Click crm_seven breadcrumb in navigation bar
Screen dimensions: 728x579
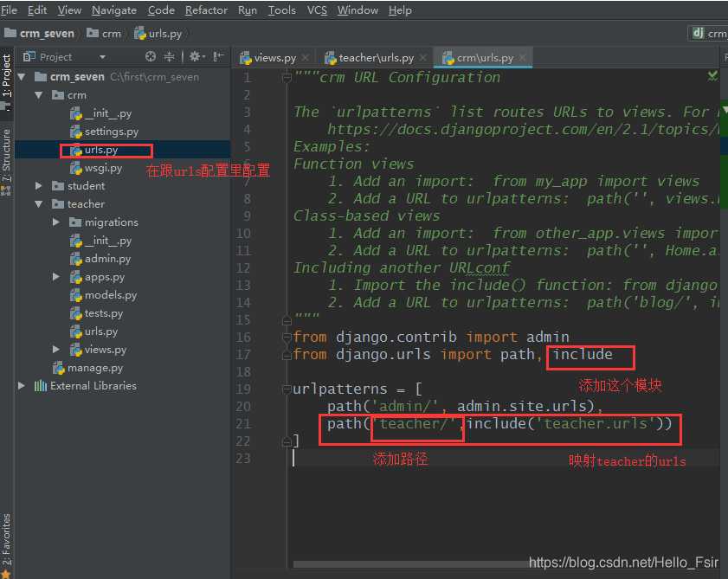point(40,34)
